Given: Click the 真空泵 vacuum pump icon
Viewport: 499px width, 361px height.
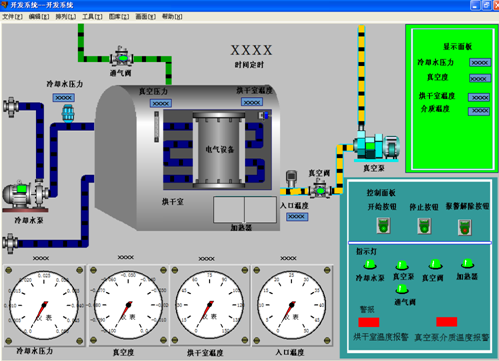Looking at the screenshot, I should tap(376, 148).
